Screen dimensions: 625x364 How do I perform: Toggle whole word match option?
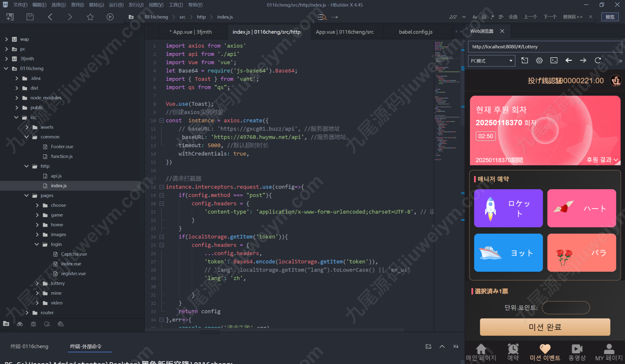tap(484, 17)
